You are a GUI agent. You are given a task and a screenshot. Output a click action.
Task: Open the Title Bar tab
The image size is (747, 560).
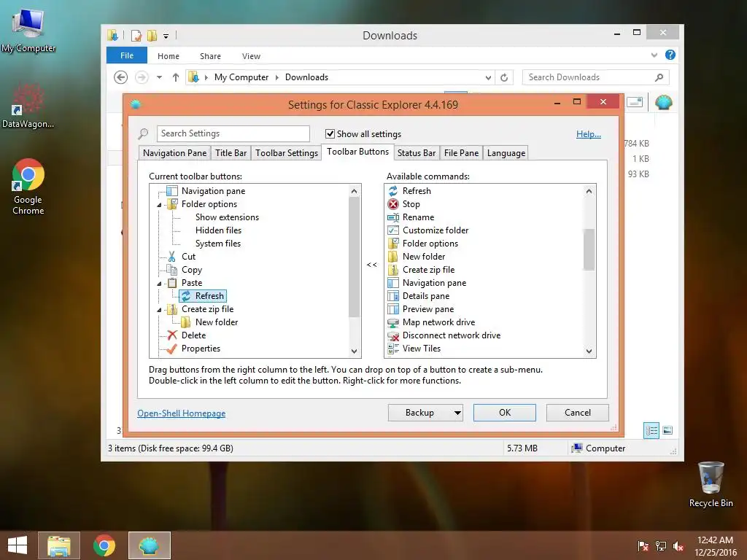[231, 153]
